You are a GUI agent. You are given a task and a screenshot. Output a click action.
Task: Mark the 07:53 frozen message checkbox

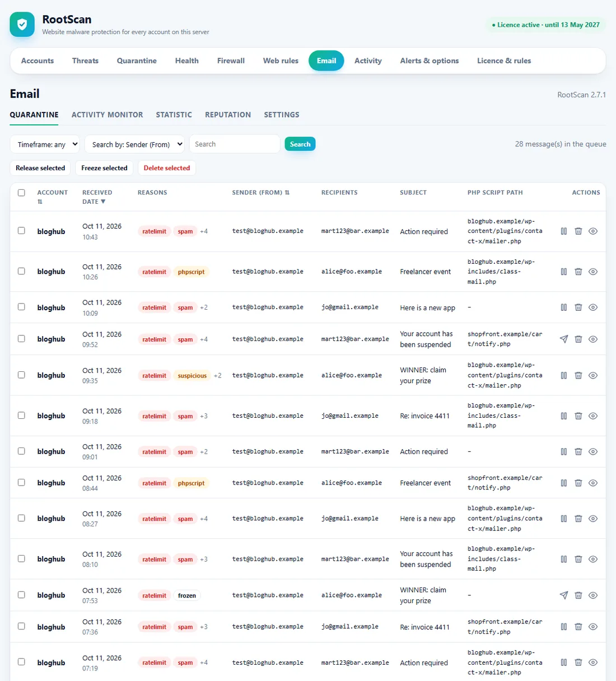click(21, 595)
